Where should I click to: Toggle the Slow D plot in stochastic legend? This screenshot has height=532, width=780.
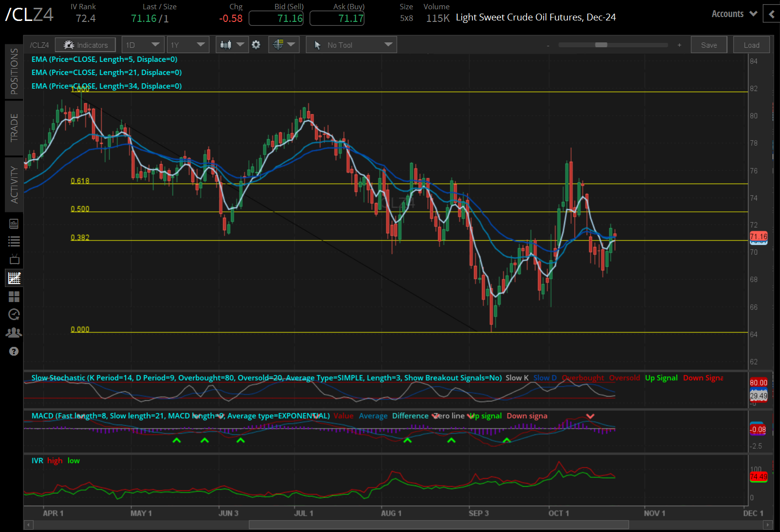click(545, 378)
